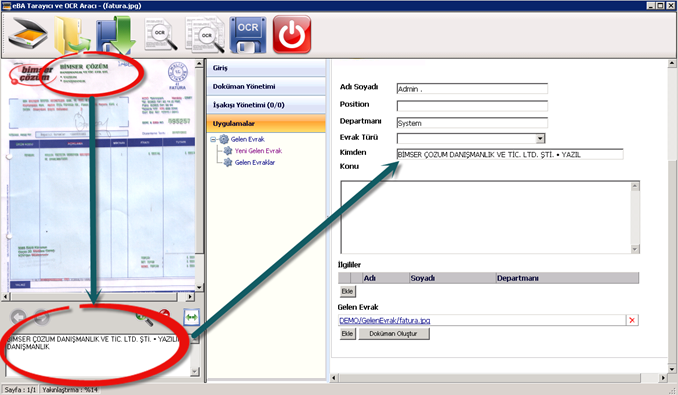Image resolution: width=678 pixels, height=395 pixels.
Task: Run OCR on the single page icon
Action: pyautogui.click(x=160, y=34)
